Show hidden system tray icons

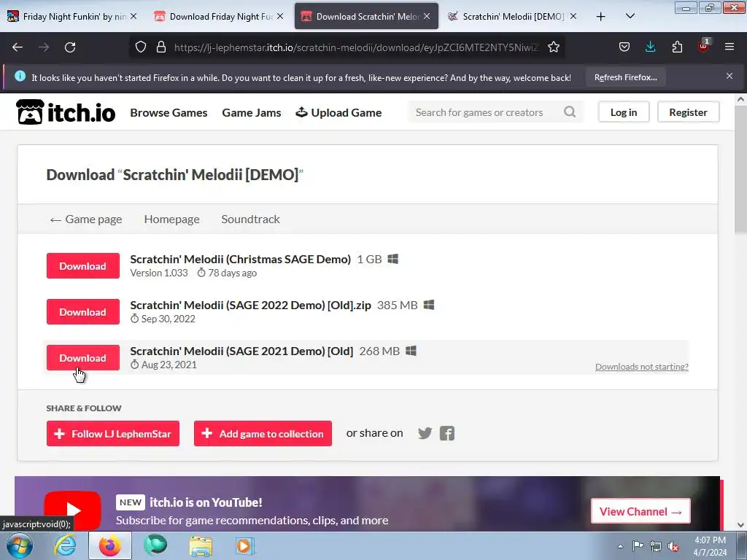click(x=620, y=547)
